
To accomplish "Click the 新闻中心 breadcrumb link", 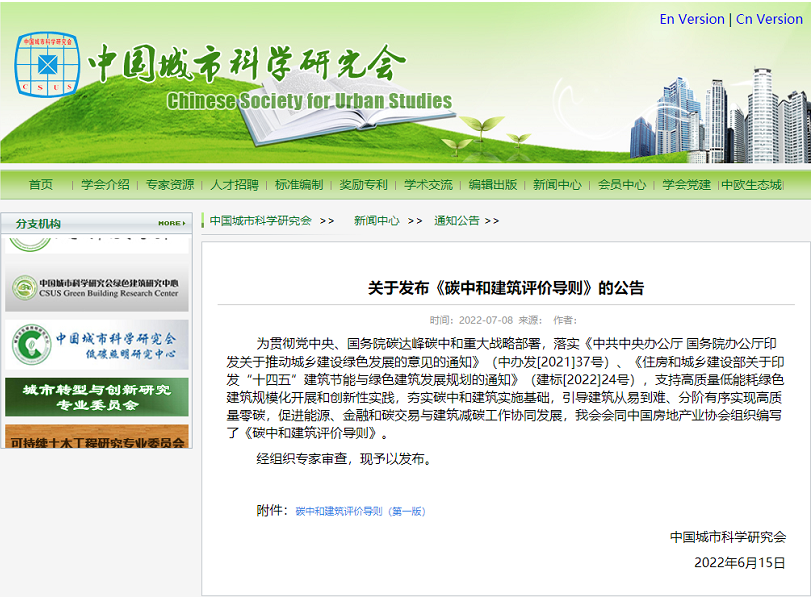I will point(376,221).
